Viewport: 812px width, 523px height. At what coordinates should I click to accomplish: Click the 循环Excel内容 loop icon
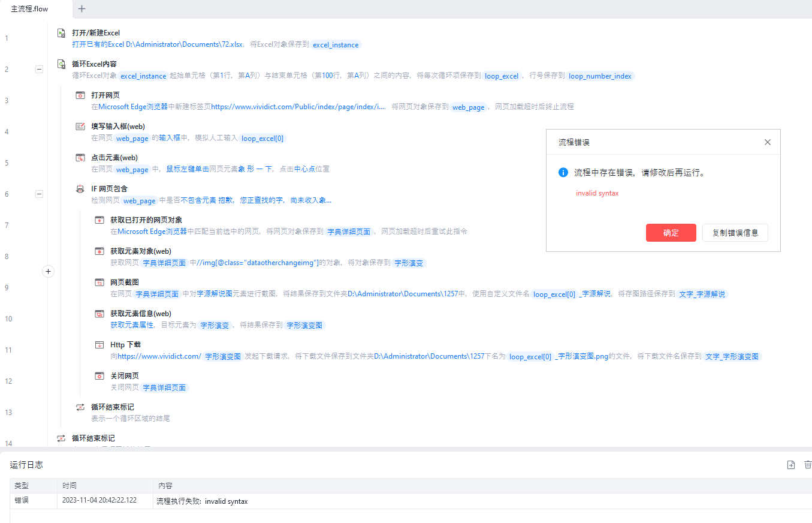pyautogui.click(x=61, y=64)
